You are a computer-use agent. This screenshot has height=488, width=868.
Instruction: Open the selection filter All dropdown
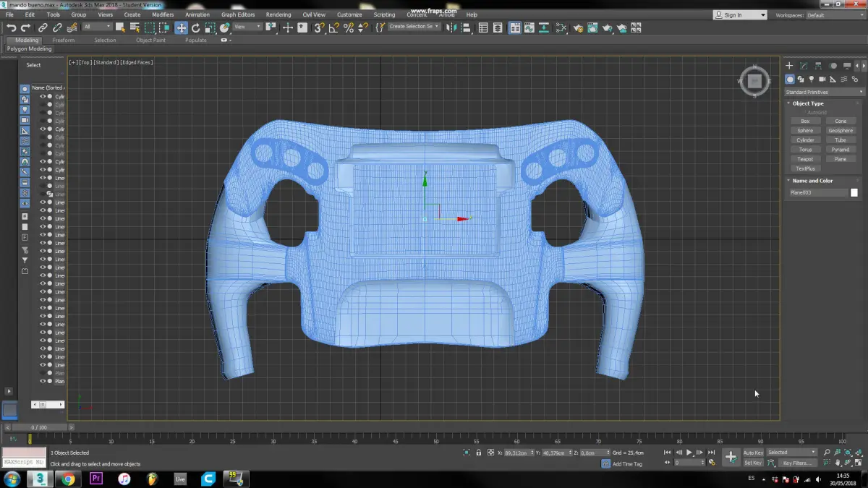97,27
